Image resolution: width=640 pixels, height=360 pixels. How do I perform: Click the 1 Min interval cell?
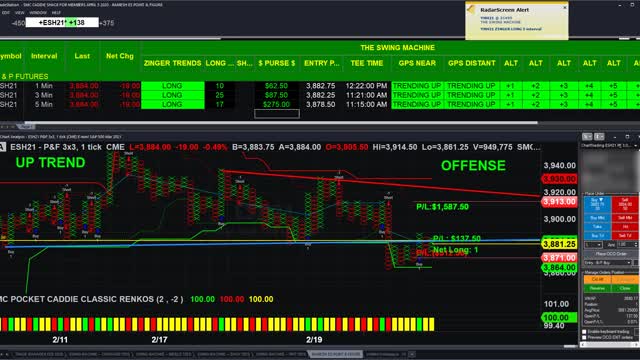coord(44,86)
